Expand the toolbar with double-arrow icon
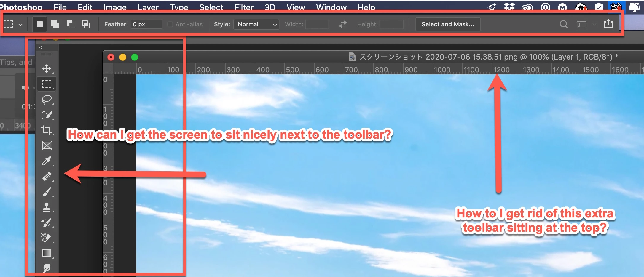This screenshot has height=277, width=644. [x=40, y=47]
